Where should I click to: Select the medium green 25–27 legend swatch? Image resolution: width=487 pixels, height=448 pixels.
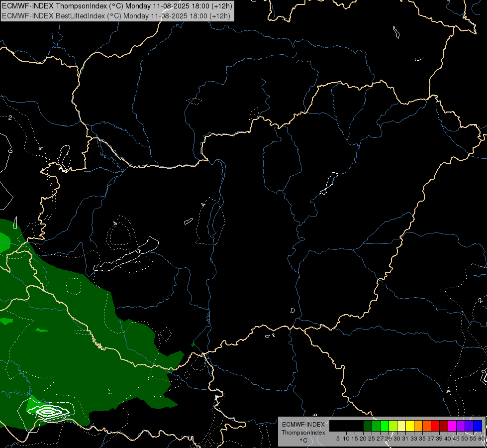coord(376,426)
